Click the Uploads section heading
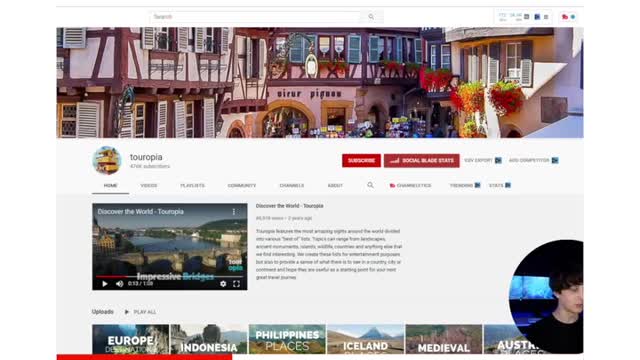 coord(102,311)
